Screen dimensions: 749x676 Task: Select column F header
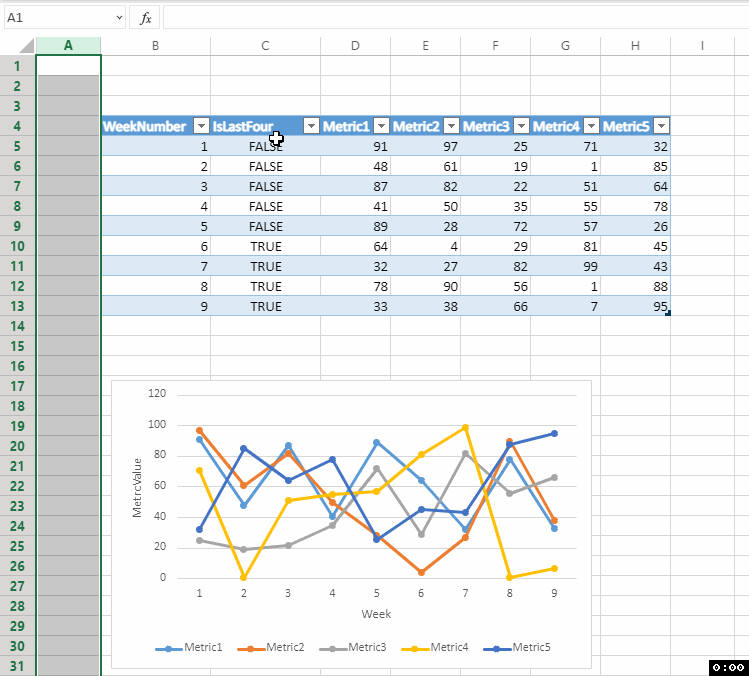(495, 46)
